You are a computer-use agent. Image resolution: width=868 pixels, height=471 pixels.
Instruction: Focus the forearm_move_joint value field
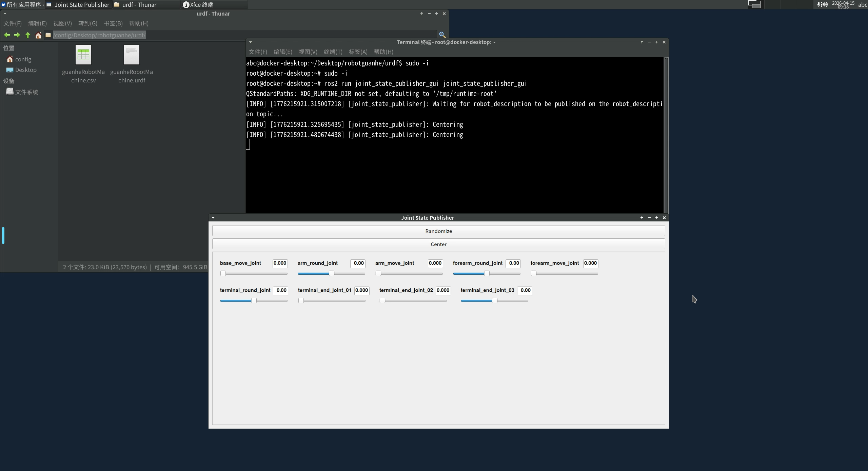[x=590, y=263]
